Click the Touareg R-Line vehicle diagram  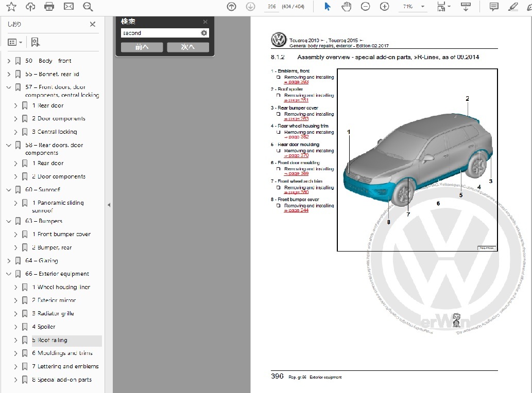[417, 160]
